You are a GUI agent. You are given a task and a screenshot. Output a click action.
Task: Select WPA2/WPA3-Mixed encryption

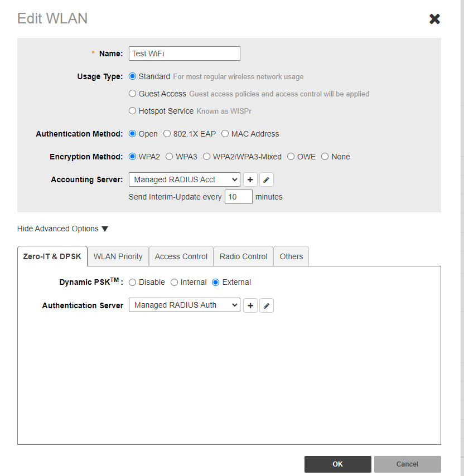click(x=206, y=157)
